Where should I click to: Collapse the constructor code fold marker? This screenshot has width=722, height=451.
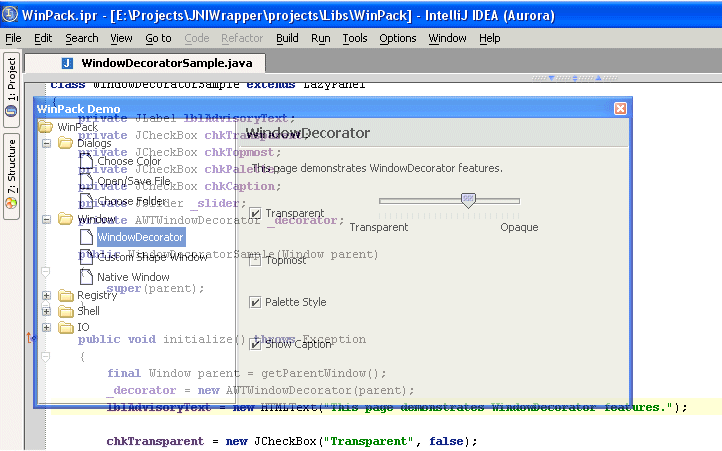pyautogui.click(x=46, y=272)
